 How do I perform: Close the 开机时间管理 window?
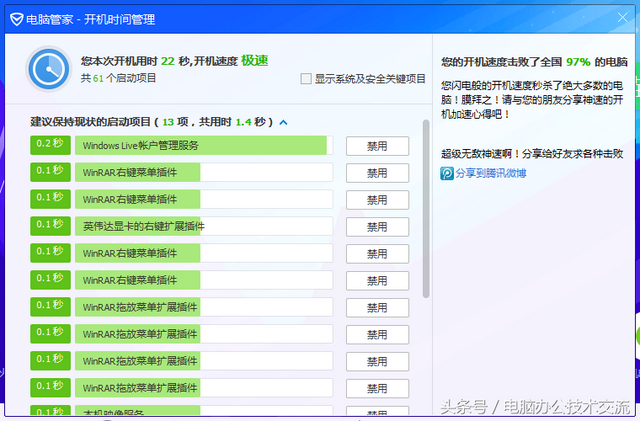pyautogui.click(x=622, y=18)
